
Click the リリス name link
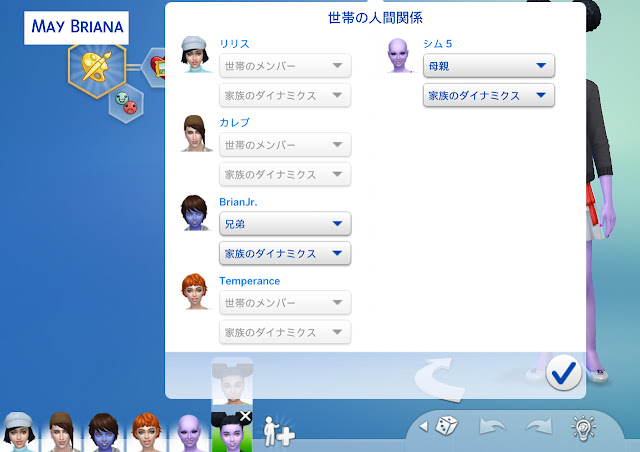(x=234, y=44)
